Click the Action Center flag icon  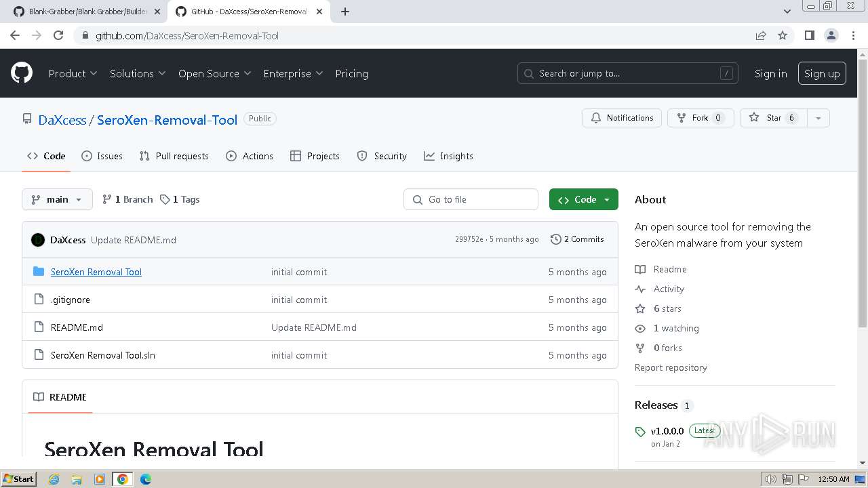[x=802, y=479]
